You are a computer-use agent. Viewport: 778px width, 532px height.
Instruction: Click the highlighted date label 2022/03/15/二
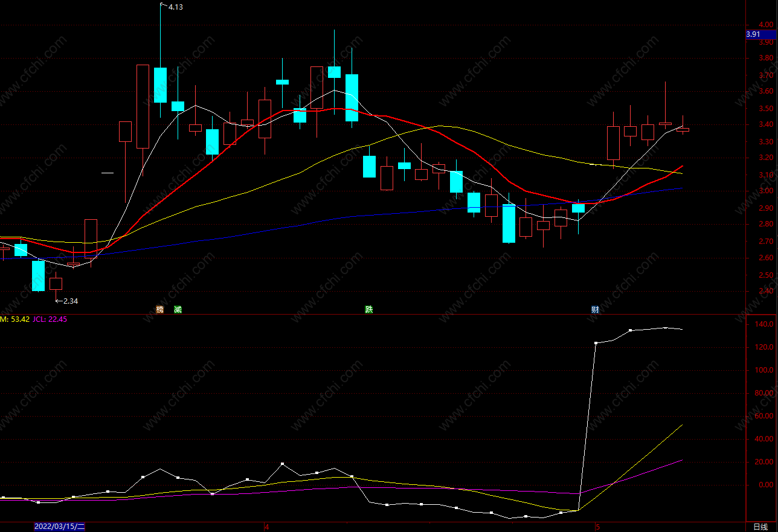[60, 527]
